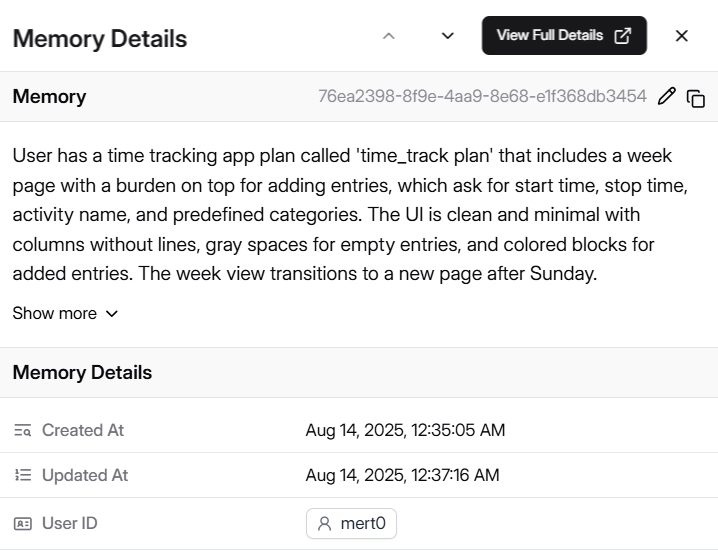Go to previous memory with up chevron
Viewport: 718px width, 550px height.
(389, 36)
